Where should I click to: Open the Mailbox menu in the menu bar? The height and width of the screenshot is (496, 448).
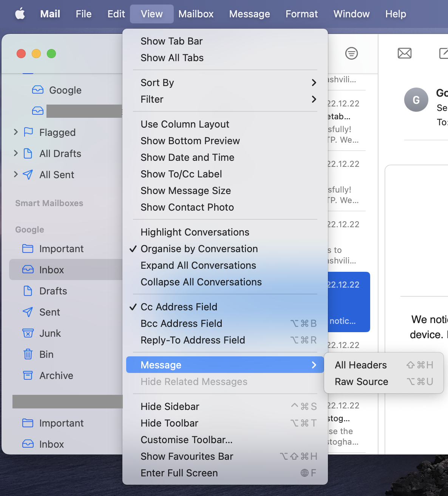pos(196,14)
